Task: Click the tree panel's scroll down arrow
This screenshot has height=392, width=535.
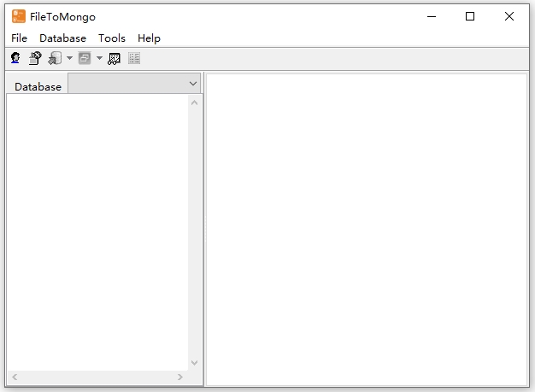Action: (195, 363)
